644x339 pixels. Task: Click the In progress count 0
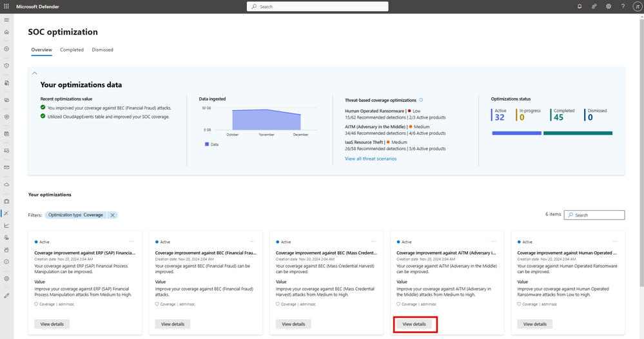click(522, 117)
